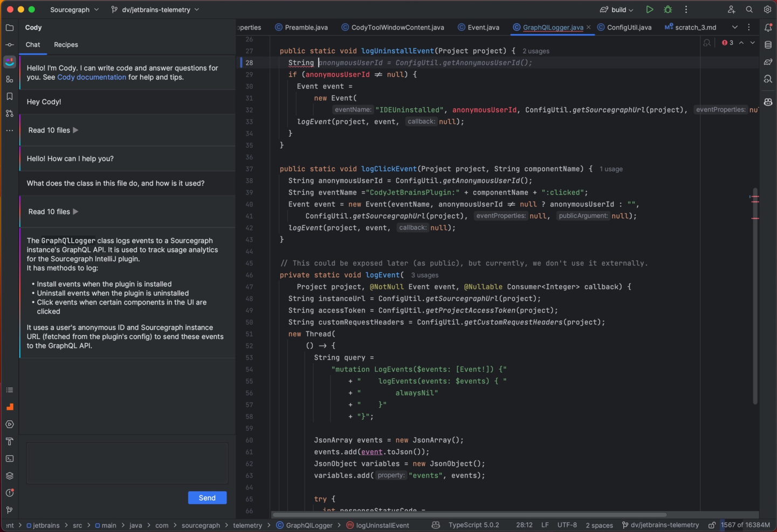Open the ConfigUtil.java editor tab
The width and height of the screenshot is (777, 532).
tap(624, 27)
